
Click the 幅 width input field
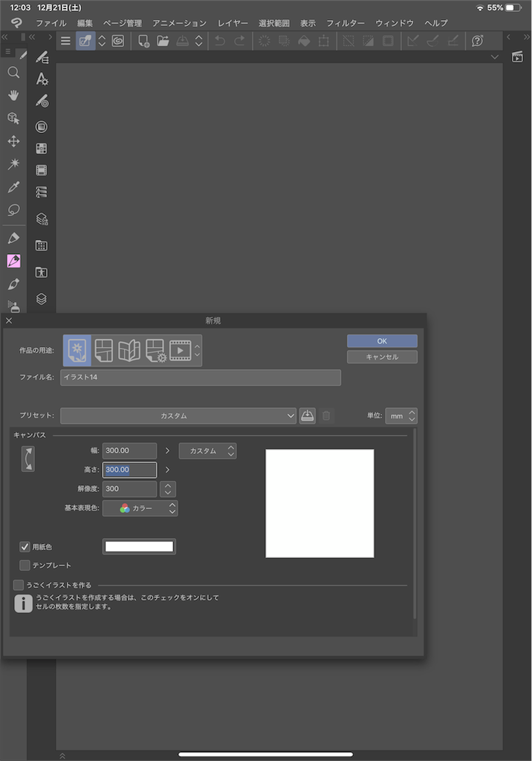point(129,450)
